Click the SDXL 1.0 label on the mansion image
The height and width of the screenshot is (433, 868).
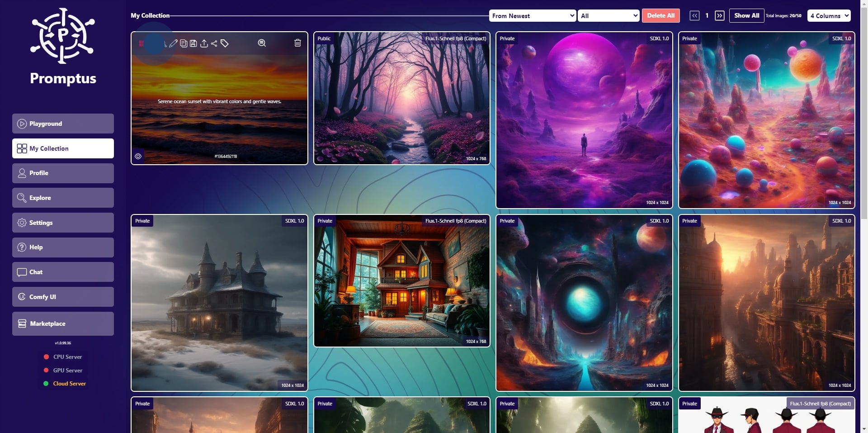click(x=295, y=221)
